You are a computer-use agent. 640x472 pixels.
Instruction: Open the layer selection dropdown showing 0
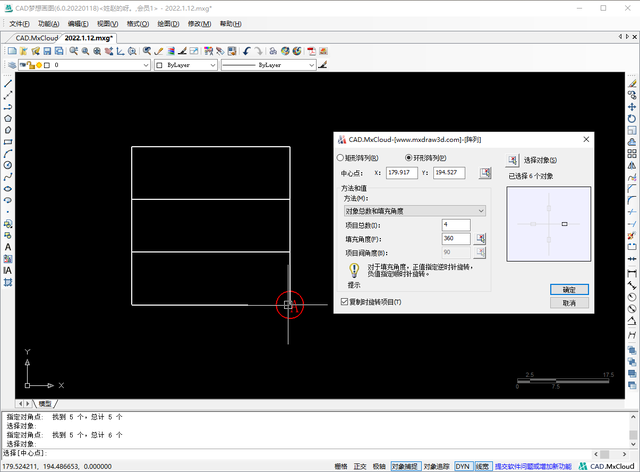pyautogui.click(x=84, y=65)
